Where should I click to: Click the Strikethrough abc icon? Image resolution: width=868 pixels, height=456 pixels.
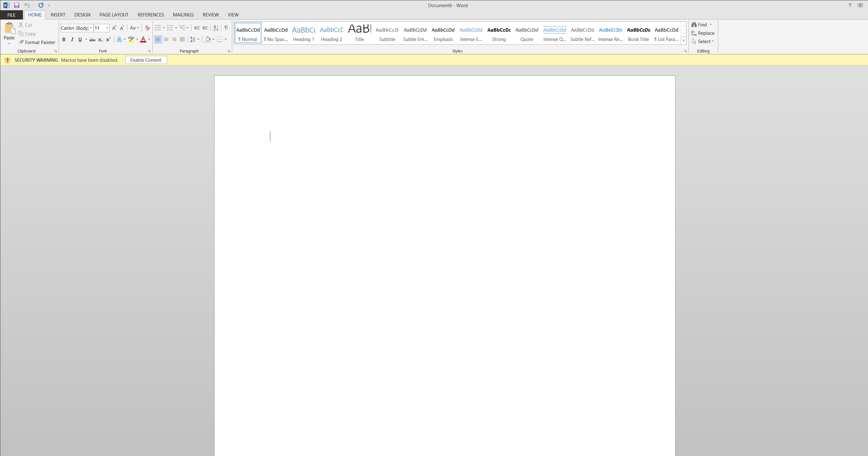(x=92, y=39)
